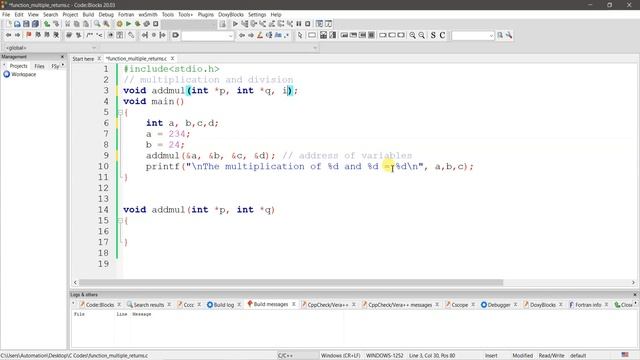
Task: Click the C toolbar icon
Action: pos(442,36)
